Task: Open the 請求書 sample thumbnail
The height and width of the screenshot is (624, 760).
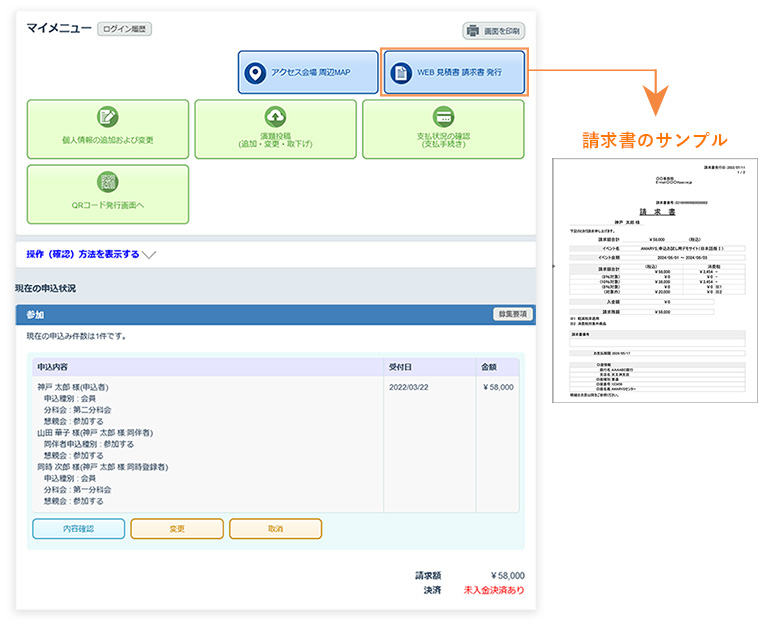Action: [x=650, y=280]
